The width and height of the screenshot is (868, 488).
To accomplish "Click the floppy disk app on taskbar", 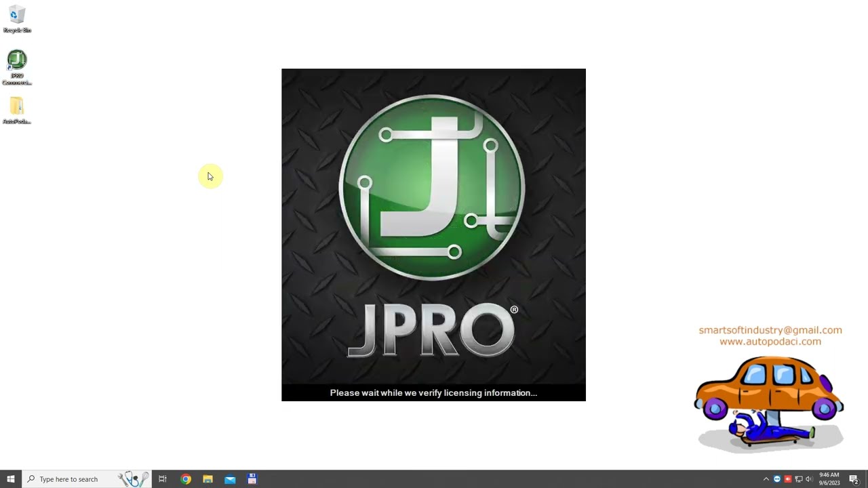I will coord(252,479).
